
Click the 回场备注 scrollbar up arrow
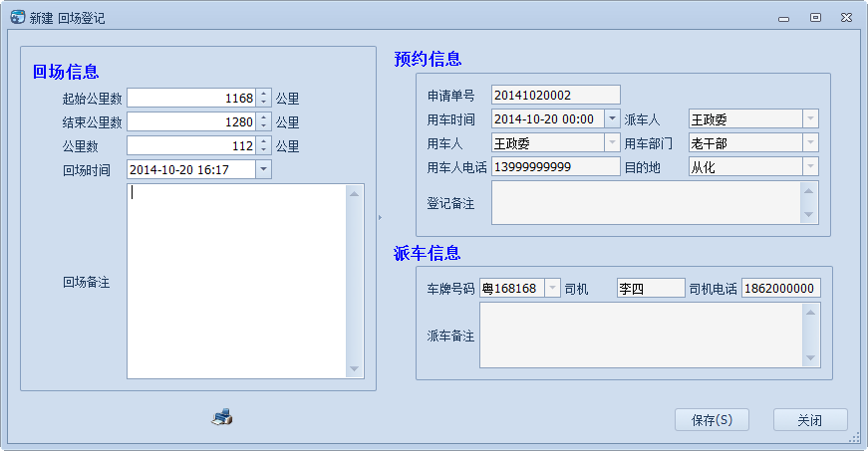point(355,193)
